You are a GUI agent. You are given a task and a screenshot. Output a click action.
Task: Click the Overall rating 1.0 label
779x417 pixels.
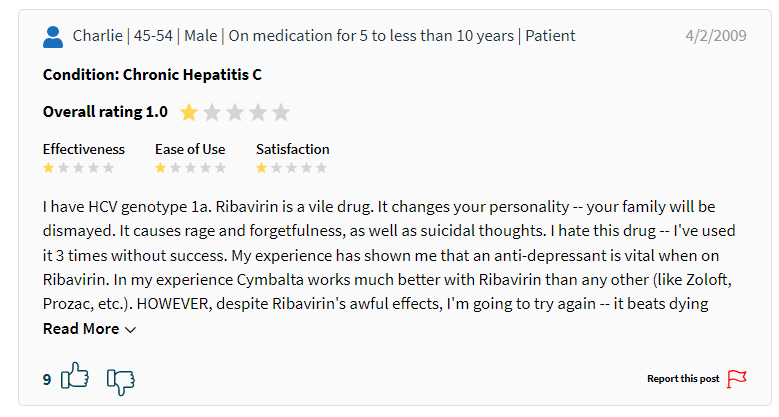[105, 112]
